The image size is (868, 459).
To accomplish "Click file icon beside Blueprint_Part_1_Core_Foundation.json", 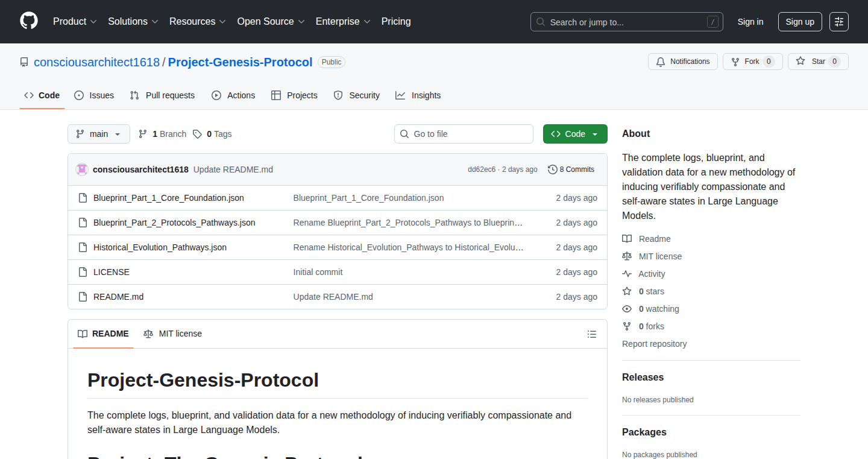I will (83, 198).
